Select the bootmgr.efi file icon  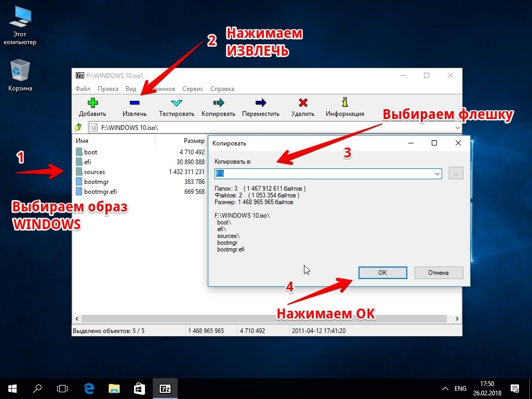coord(79,191)
